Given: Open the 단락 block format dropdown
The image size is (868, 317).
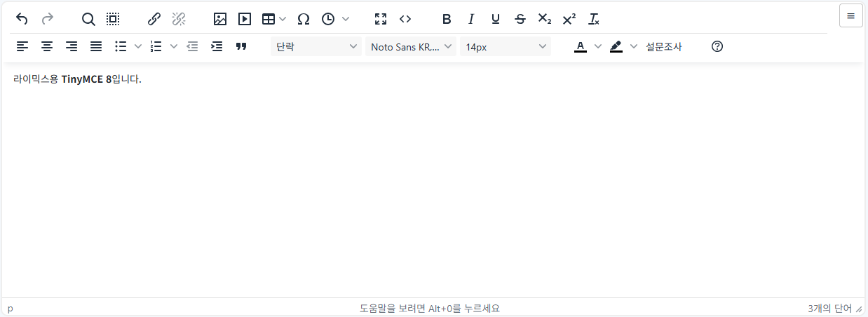Looking at the screenshot, I should click(x=316, y=47).
